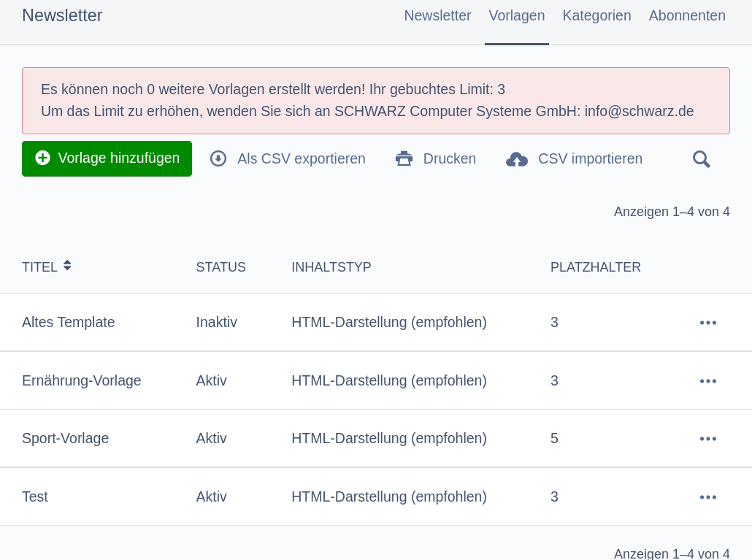Open the ellipsis menu for Test row
This screenshot has height=560, width=752.
point(708,497)
